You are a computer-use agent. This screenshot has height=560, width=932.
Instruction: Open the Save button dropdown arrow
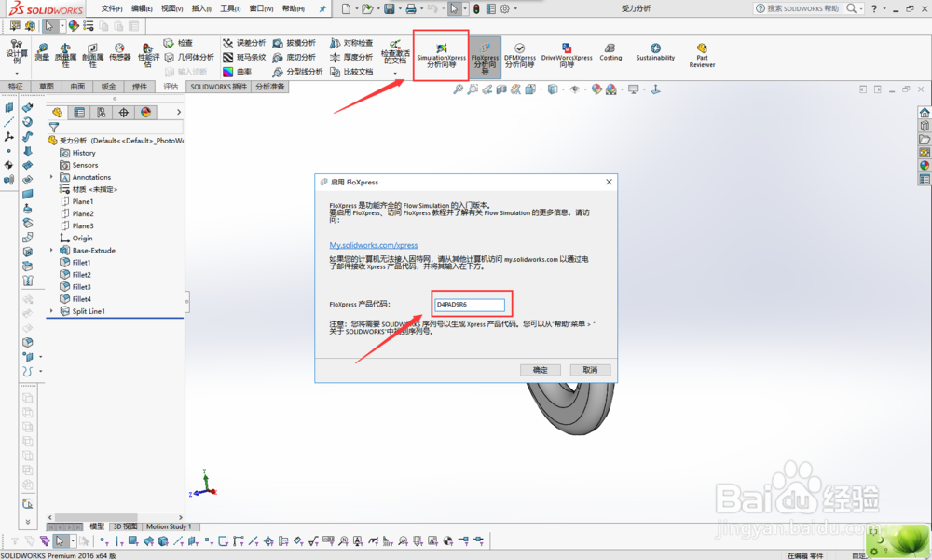click(400, 9)
